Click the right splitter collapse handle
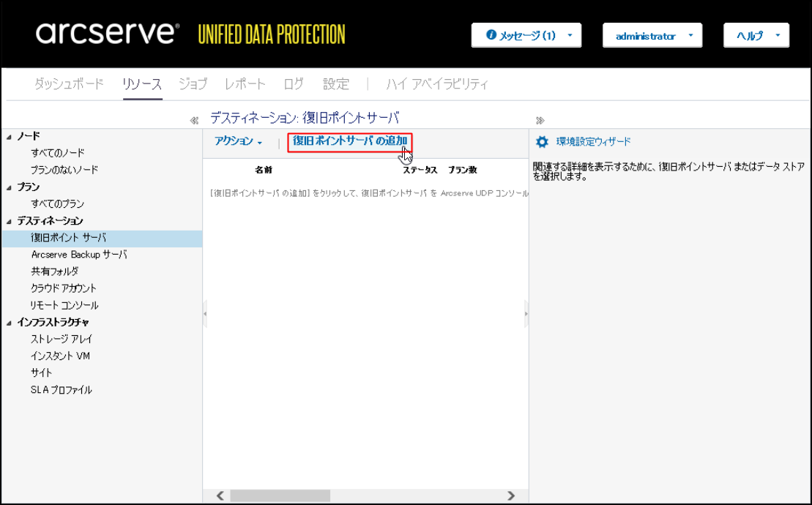Viewport: 812px width, 505px height. click(x=526, y=313)
